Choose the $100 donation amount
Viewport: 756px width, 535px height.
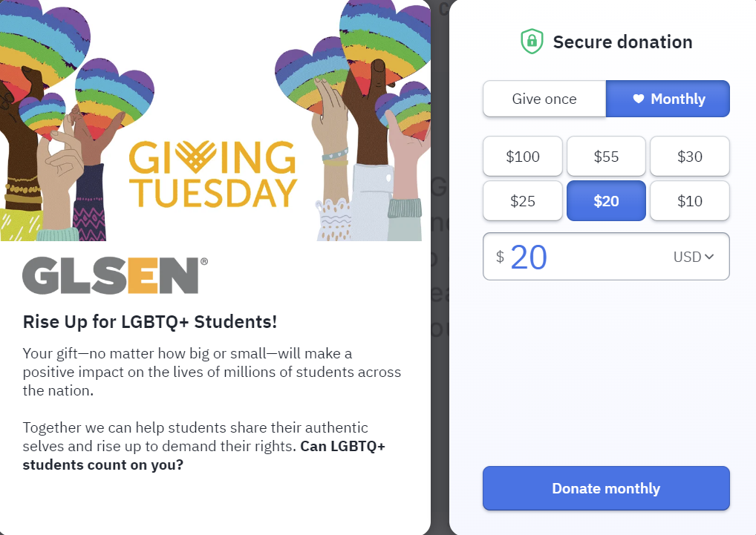click(x=523, y=157)
